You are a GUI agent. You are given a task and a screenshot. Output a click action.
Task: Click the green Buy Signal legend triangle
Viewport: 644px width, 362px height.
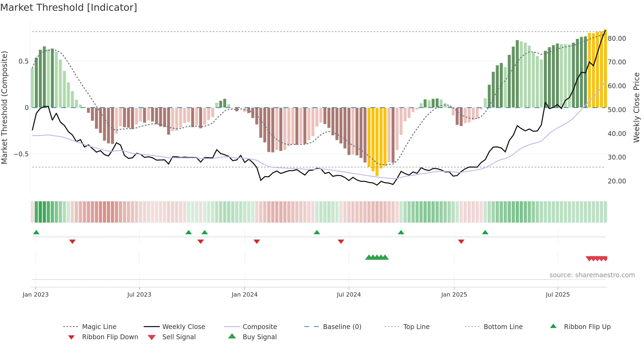[232, 336]
